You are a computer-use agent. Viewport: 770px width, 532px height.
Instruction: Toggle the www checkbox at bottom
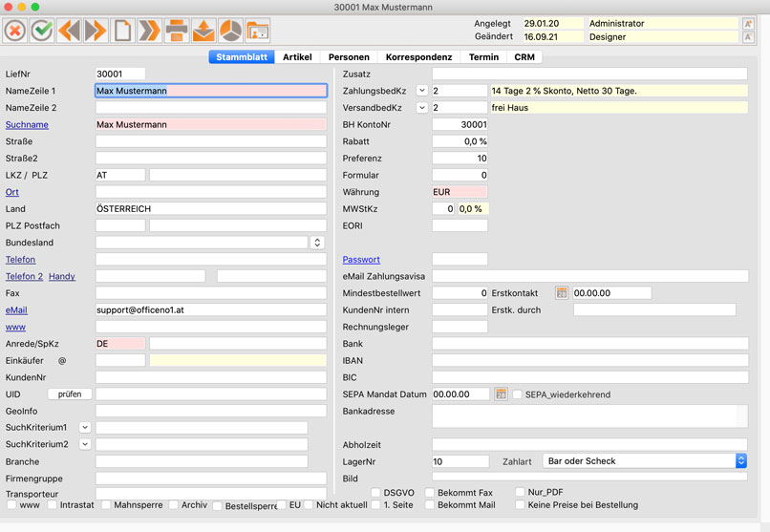11,504
